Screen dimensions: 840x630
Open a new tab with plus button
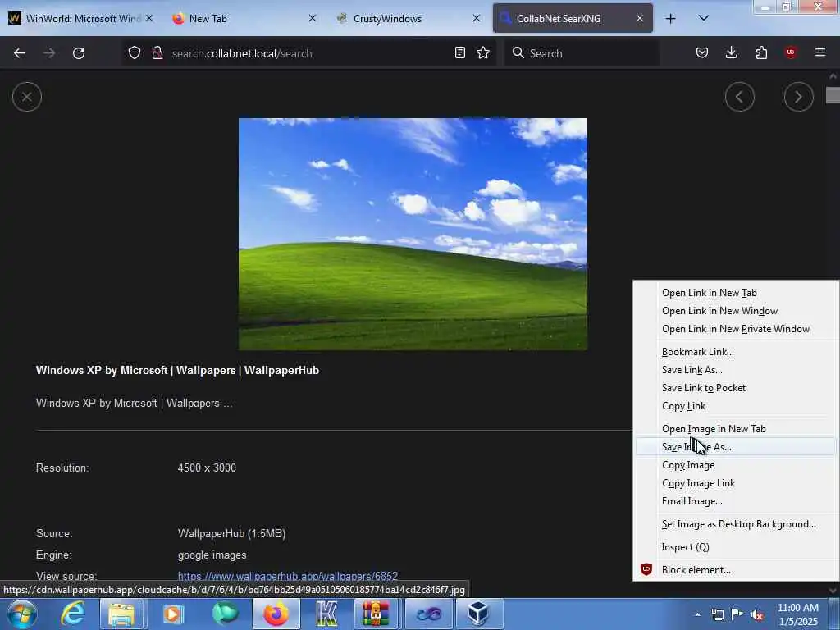[x=671, y=19]
